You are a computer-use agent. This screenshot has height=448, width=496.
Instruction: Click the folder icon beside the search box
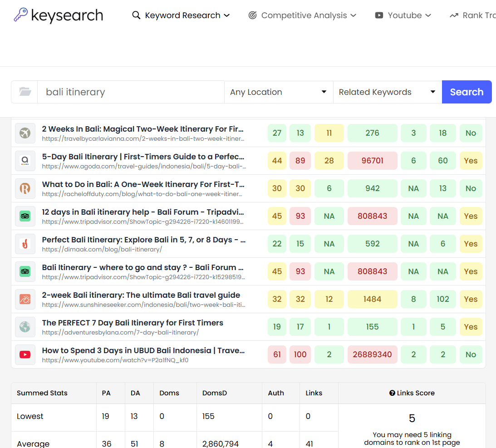coord(25,92)
